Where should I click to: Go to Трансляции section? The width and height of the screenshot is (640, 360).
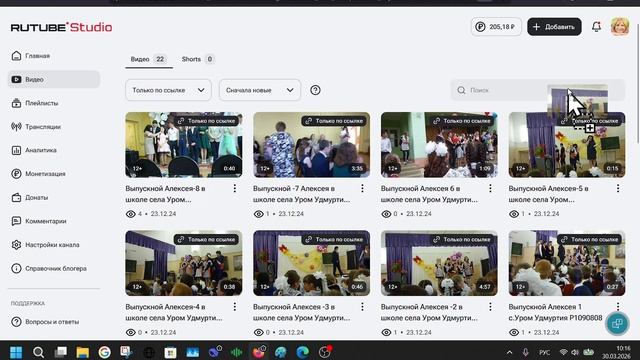pyautogui.click(x=36, y=127)
